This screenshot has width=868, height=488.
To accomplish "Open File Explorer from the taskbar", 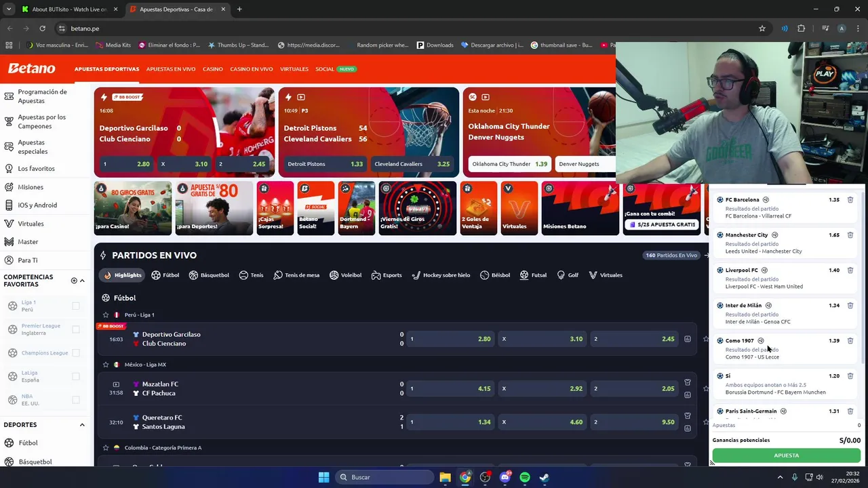I will (x=446, y=477).
